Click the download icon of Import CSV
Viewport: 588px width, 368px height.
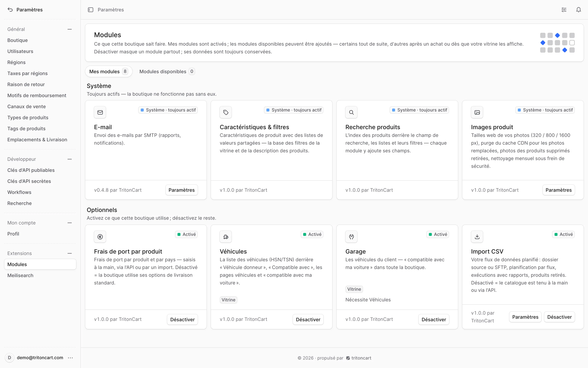477,237
